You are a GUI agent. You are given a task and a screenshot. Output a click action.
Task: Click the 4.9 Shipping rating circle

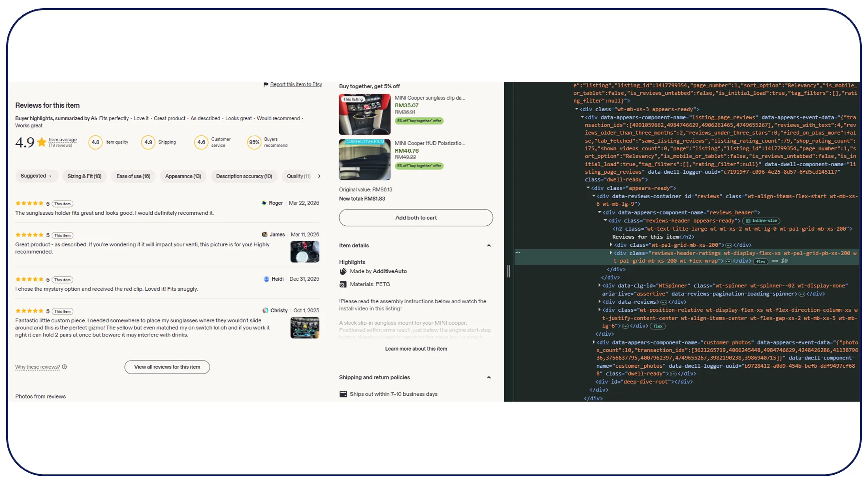click(x=148, y=142)
